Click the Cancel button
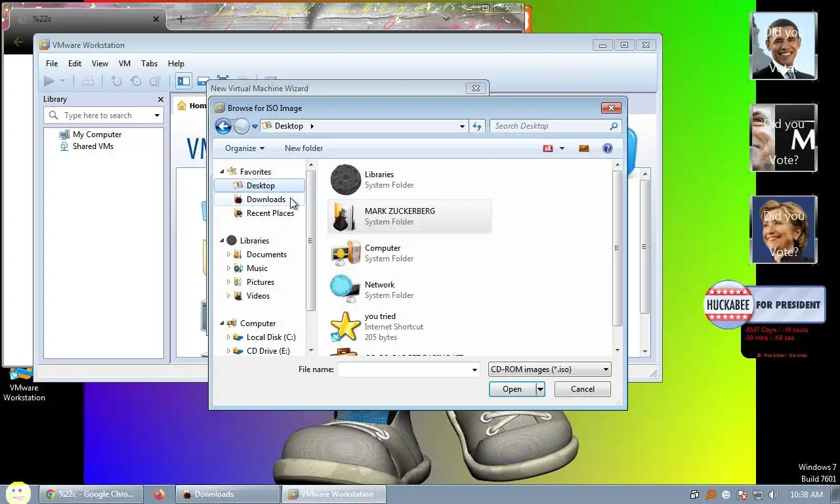This screenshot has width=840, height=504. [x=583, y=389]
